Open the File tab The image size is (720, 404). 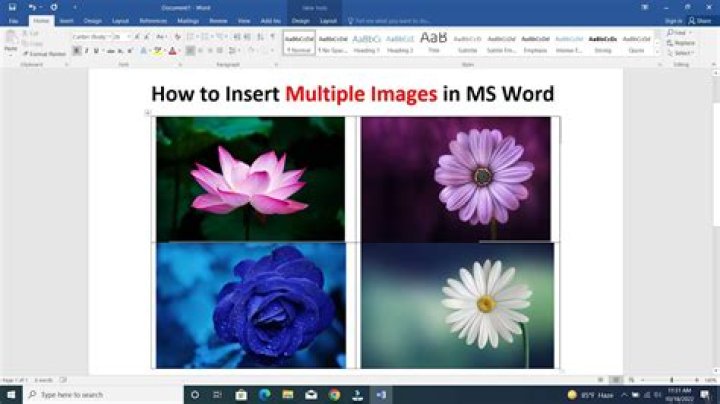tap(13, 21)
